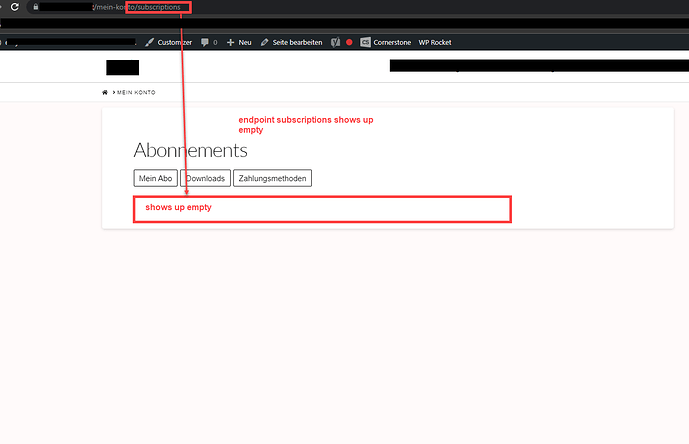This screenshot has width=689, height=444.
Task: Open the Downloads section
Action: 205,178
